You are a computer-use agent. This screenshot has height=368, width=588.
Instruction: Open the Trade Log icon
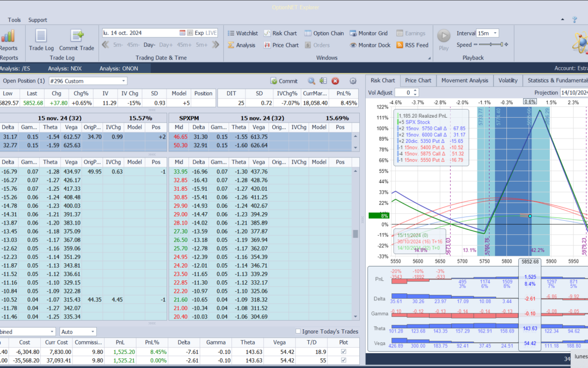pyautogui.click(x=40, y=36)
